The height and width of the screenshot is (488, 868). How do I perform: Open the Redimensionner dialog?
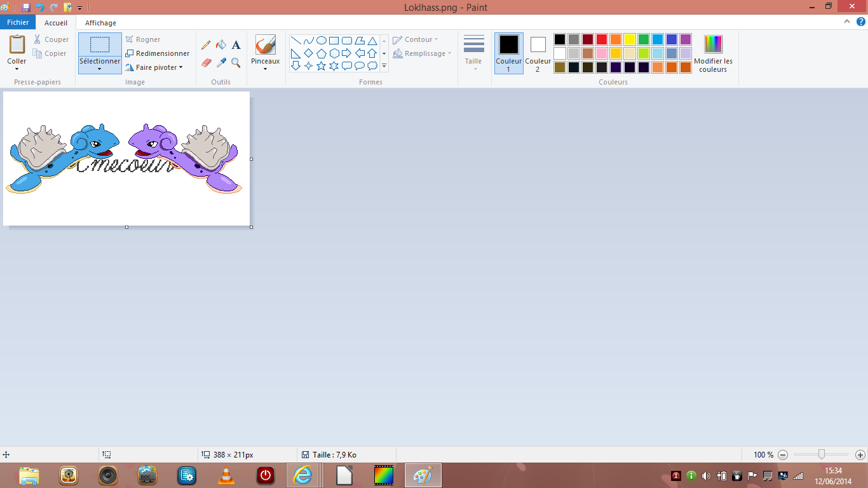coord(158,53)
